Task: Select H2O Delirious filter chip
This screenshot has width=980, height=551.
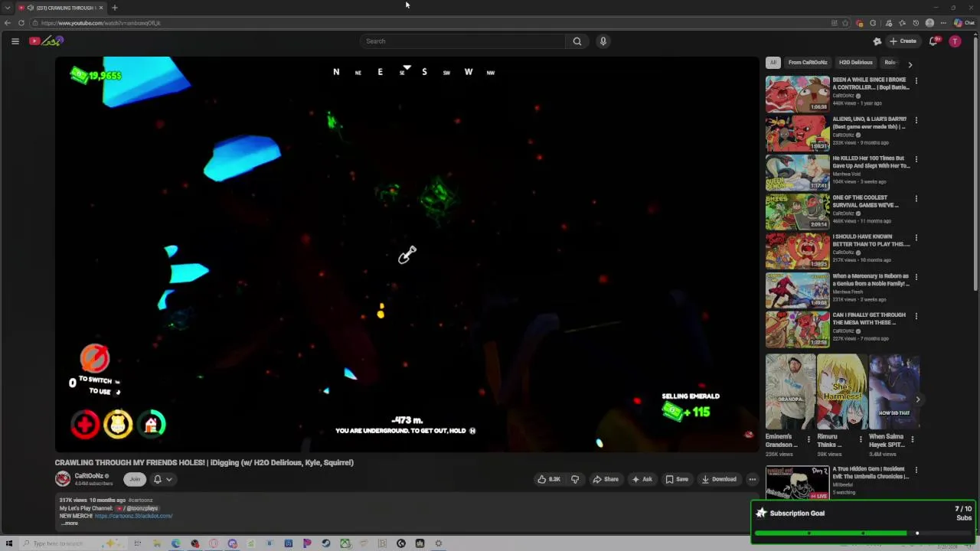Action: point(855,63)
